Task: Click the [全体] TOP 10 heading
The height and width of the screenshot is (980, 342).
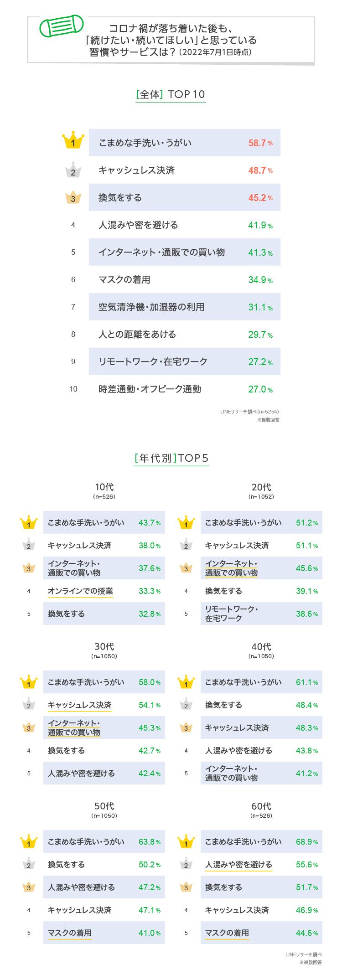Action: pyautogui.click(x=171, y=94)
